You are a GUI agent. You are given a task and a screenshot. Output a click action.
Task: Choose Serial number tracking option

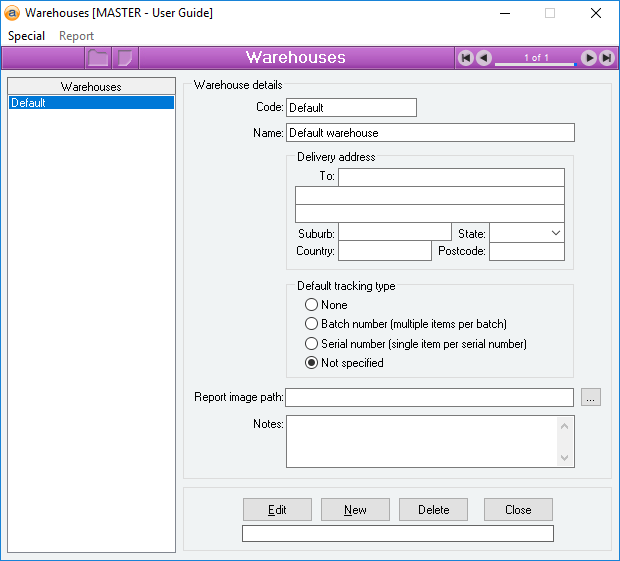[x=312, y=344]
